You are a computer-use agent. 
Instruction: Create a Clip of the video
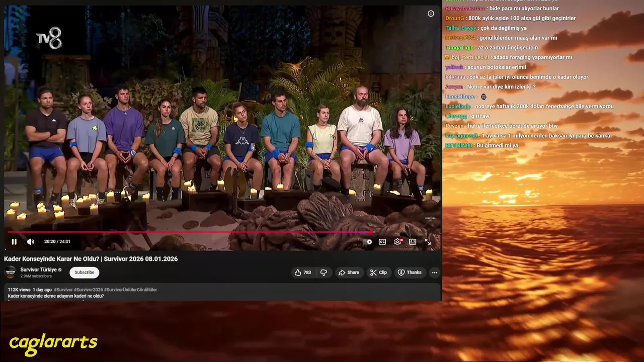coord(378,273)
